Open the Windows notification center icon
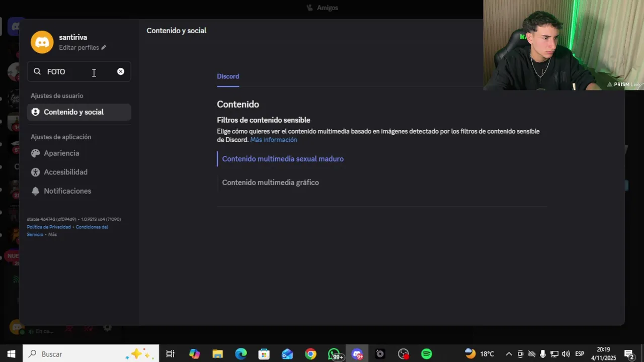This screenshot has width=644, height=362. [629, 354]
